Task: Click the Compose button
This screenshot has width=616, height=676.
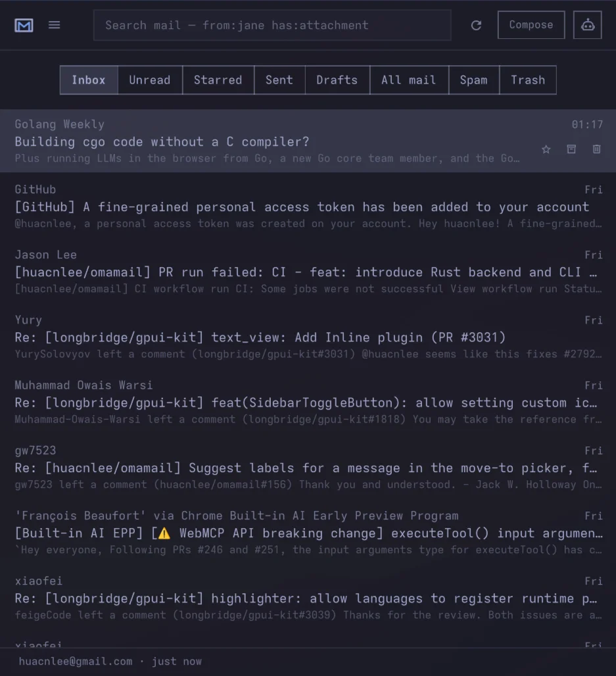Action: pyautogui.click(x=531, y=25)
